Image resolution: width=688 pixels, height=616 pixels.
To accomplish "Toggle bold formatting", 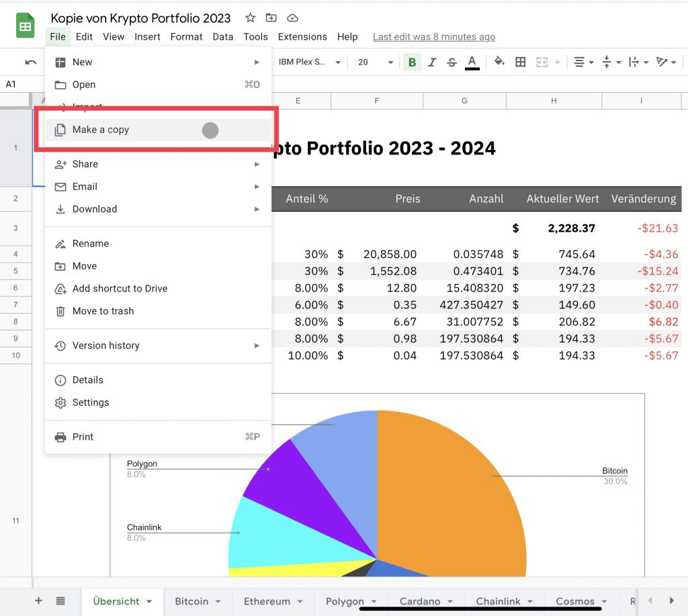I will pos(412,62).
